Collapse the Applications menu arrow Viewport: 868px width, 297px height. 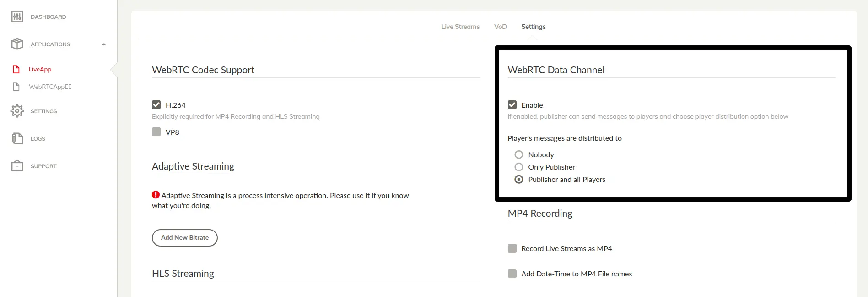click(x=104, y=44)
